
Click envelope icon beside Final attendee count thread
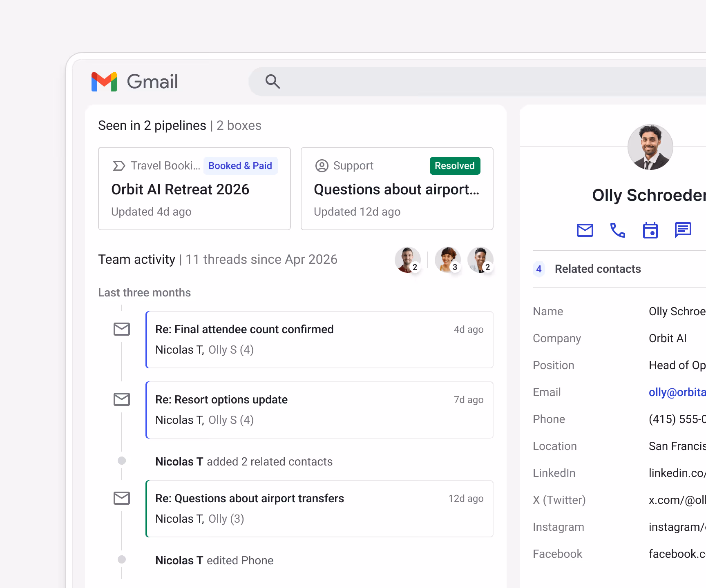122,329
